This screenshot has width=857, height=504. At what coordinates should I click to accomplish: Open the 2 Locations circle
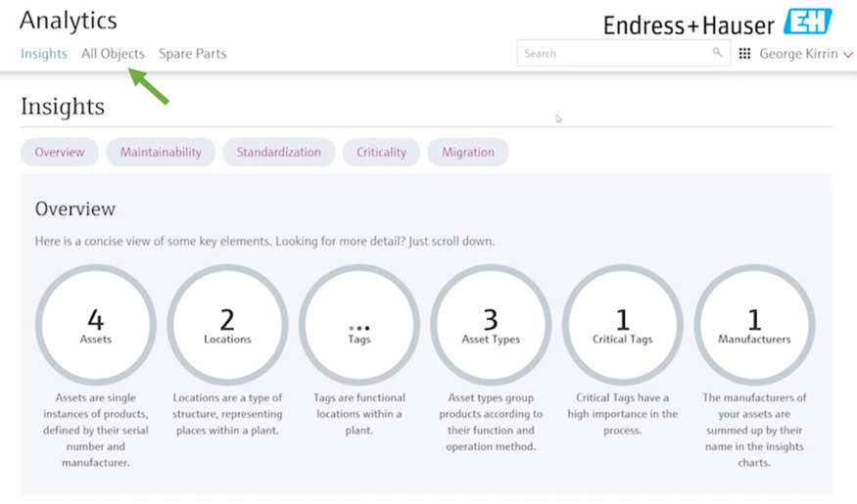[x=227, y=325]
